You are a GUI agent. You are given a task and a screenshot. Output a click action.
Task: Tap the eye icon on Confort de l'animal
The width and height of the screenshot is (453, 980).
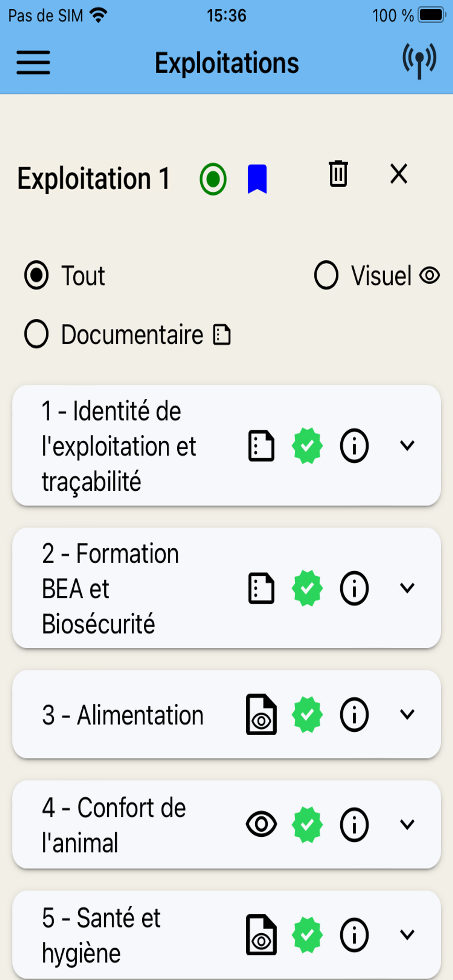261,824
